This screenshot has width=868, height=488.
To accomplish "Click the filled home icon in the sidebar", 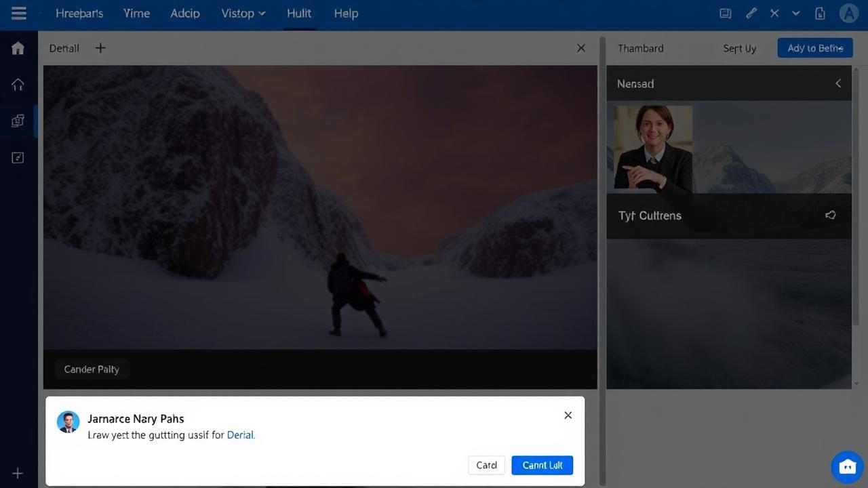I will pos(18,48).
